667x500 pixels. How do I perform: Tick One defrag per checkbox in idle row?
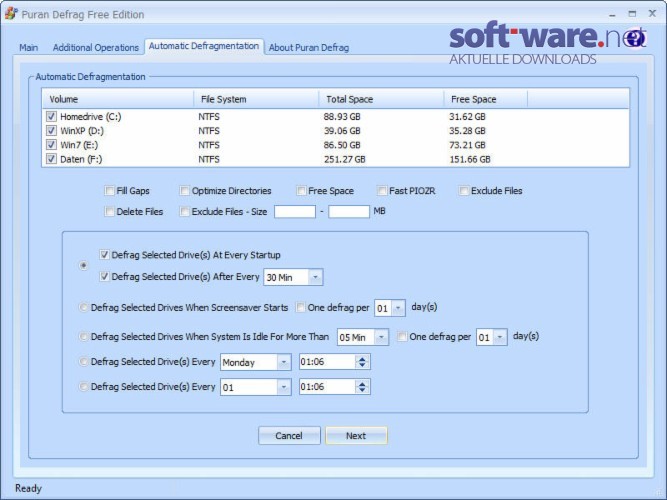pos(402,337)
